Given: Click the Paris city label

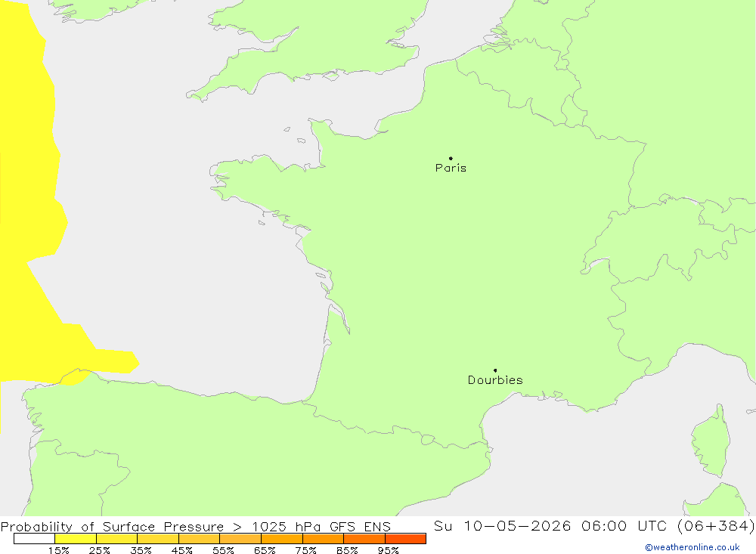Looking at the screenshot, I should pyautogui.click(x=451, y=168).
